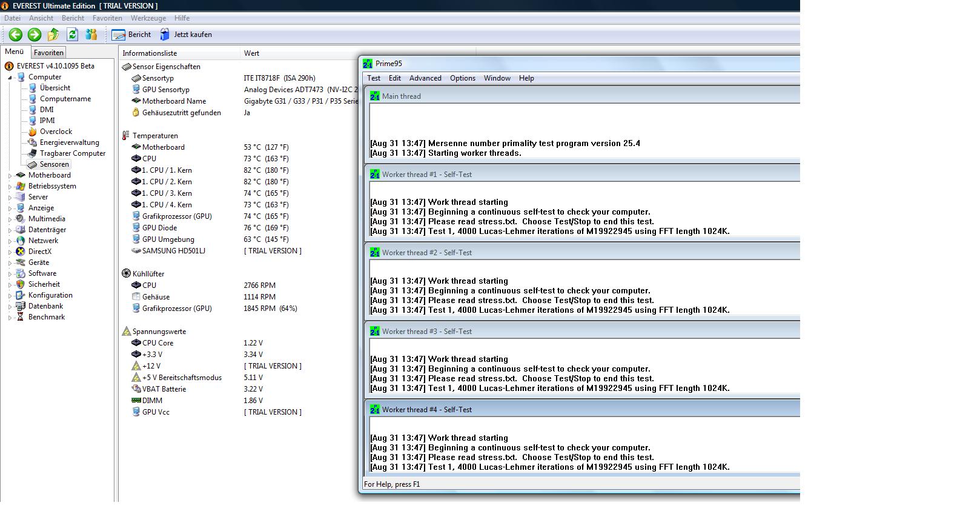Screen dimensions: 980x531
Task: Select the Energieverwaltung icon
Action: [33, 142]
